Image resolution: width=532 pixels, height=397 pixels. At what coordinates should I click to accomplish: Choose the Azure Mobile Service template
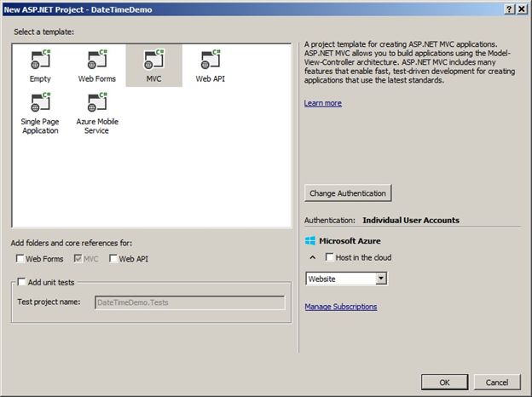97,113
